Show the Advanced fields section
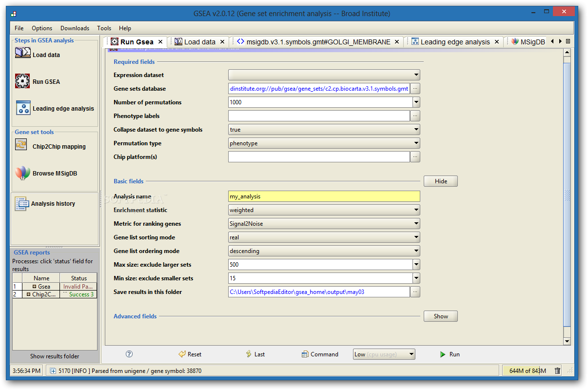Screen dimensions: 588x390 (x=441, y=316)
